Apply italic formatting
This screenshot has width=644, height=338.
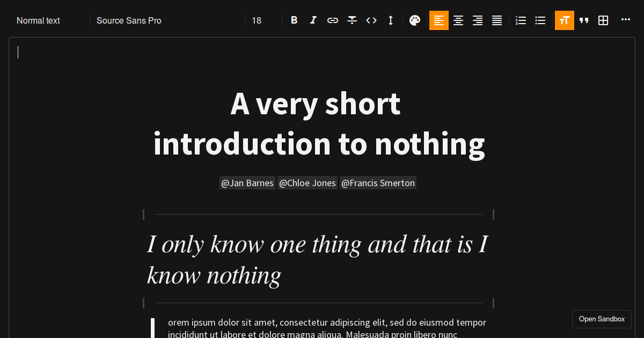(313, 20)
